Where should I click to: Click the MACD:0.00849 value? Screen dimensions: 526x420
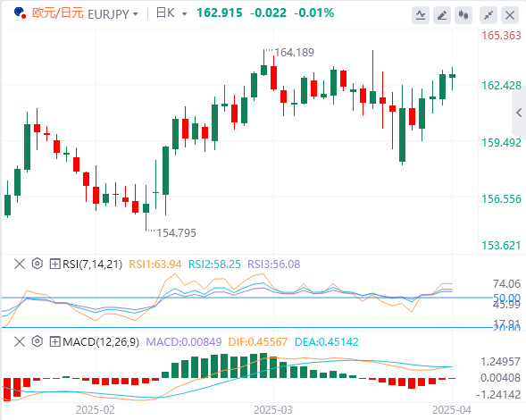(x=184, y=341)
